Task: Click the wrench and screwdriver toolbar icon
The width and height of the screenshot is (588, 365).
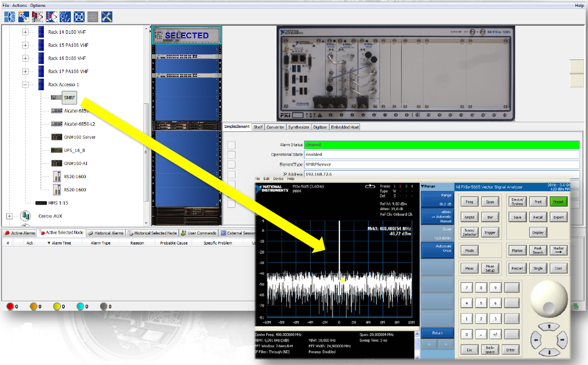Action: tap(107, 17)
